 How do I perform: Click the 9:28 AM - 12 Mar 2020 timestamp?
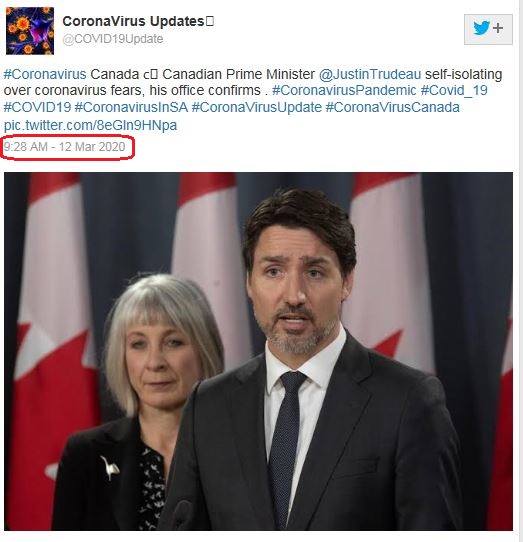(x=64, y=147)
